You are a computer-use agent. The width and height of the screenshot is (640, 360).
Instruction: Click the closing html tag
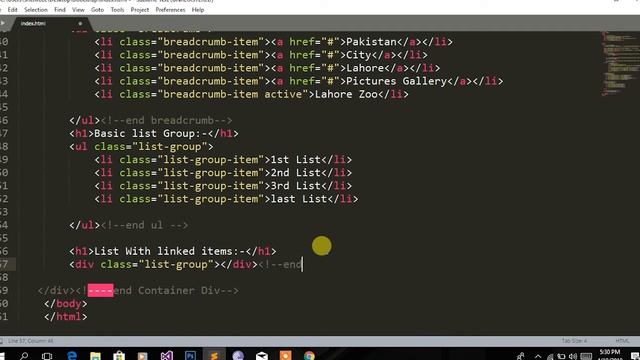[x=66, y=317]
